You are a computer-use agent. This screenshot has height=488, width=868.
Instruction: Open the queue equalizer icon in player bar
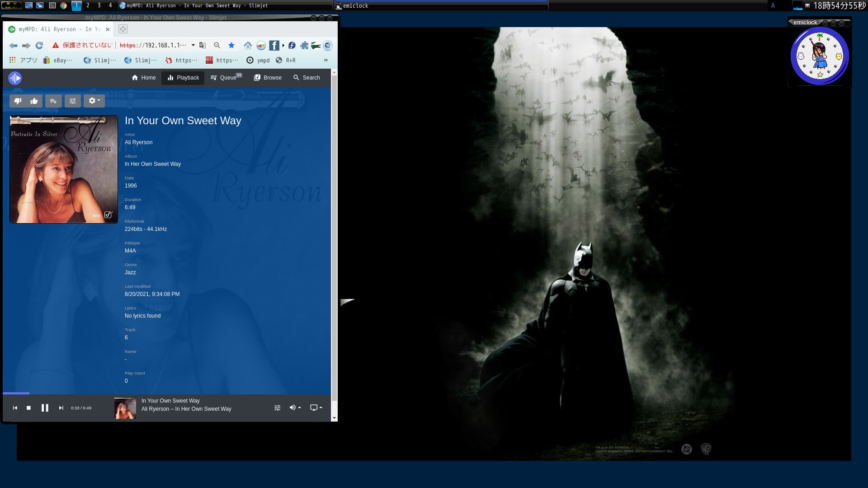(x=277, y=408)
